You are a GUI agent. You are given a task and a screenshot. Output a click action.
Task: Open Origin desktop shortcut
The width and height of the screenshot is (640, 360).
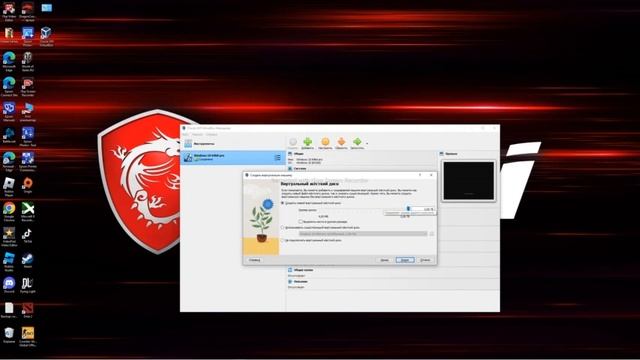(27, 185)
